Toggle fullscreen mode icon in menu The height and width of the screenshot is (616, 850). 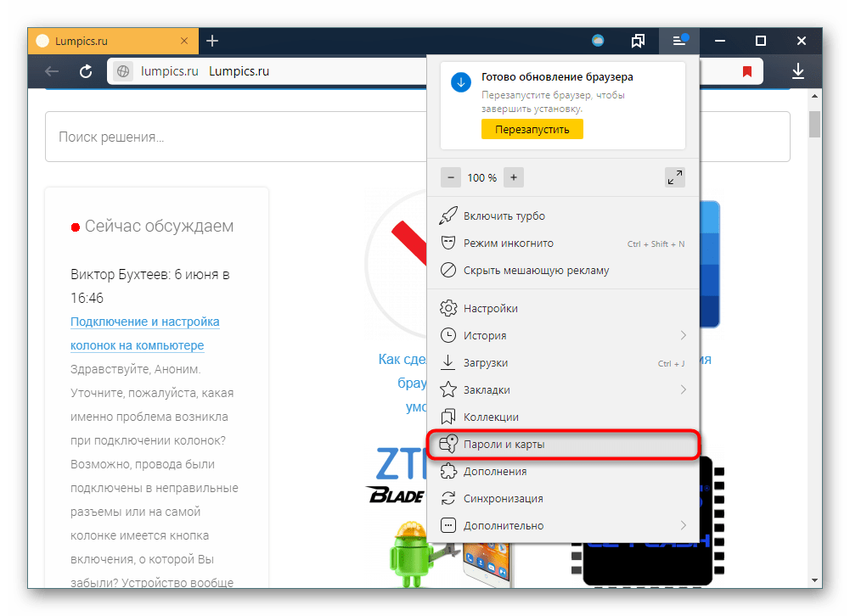click(x=675, y=177)
